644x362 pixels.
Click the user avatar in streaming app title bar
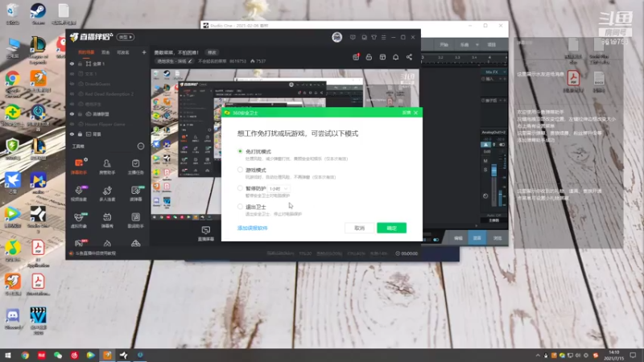point(336,37)
